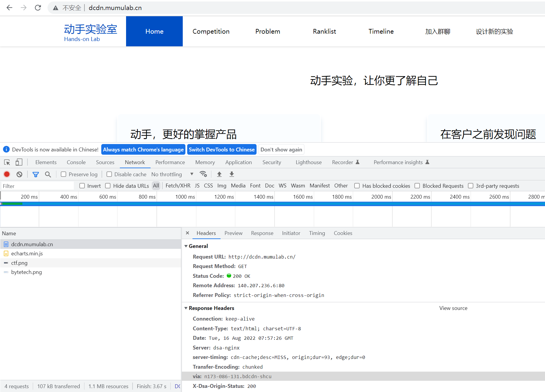545x392 pixels.
Task: Open the No throttling dropdown
Action: click(172, 174)
